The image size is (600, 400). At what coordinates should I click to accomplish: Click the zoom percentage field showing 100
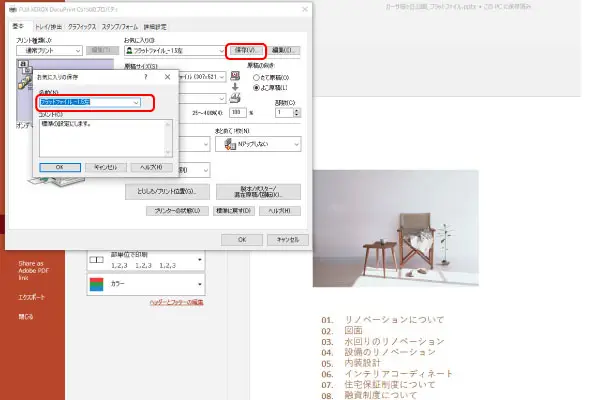pos(238,113)
